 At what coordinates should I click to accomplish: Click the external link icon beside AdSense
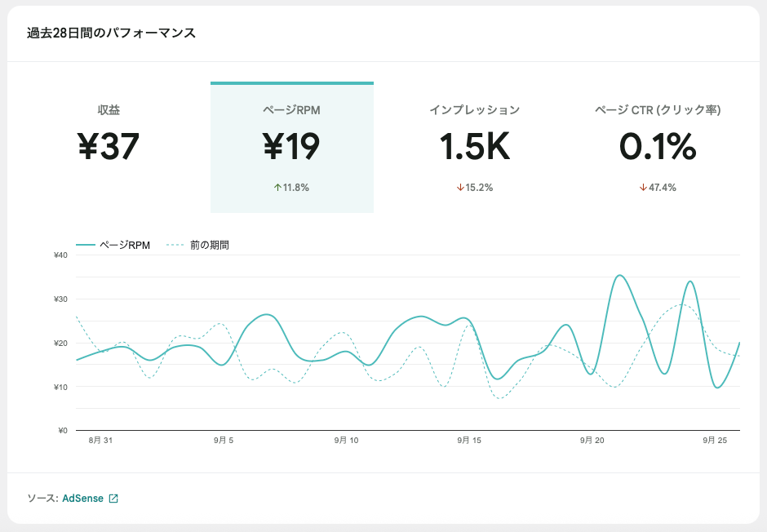pos(113,499)
